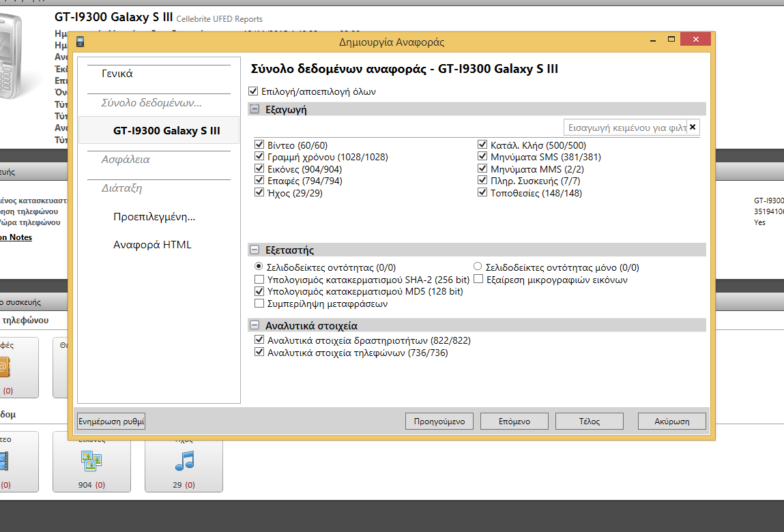Screen dimensions: 784x532
Task: Collapse the Εξαγωγή section
Action: click(x=255, y=109)
